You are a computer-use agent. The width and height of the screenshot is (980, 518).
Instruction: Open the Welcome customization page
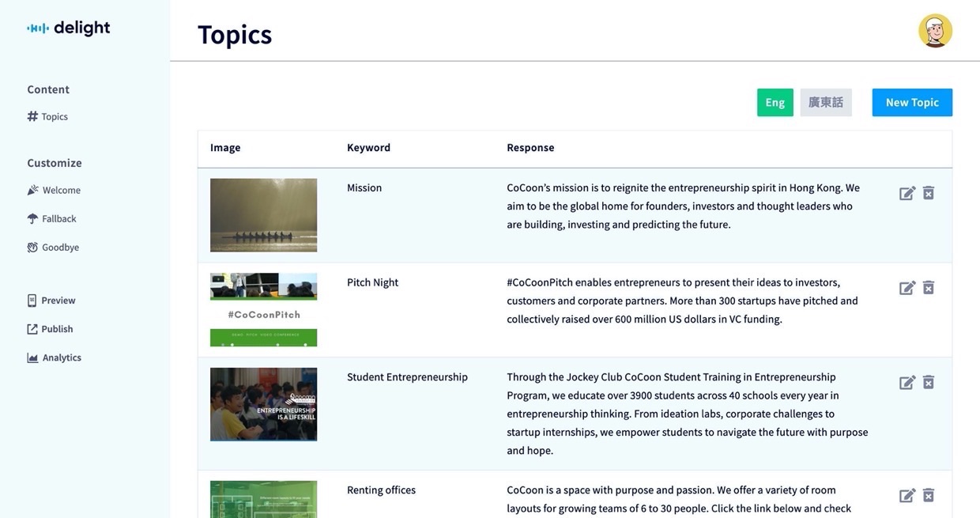pos(54,190)
